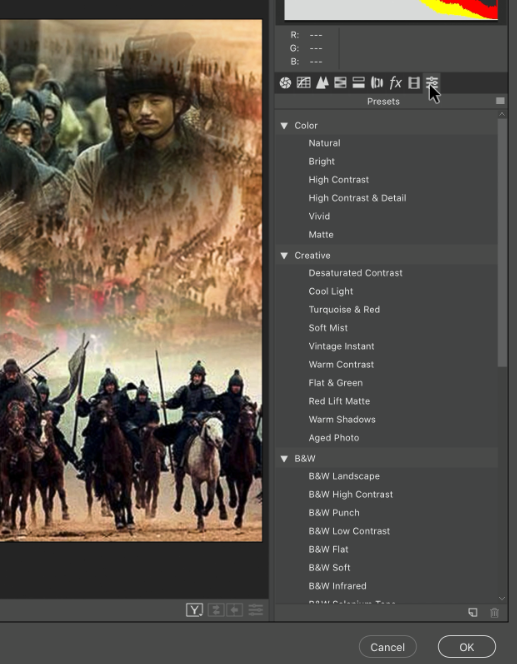Apply the Vintage Instant preset
517x664 pixels.
341,346
